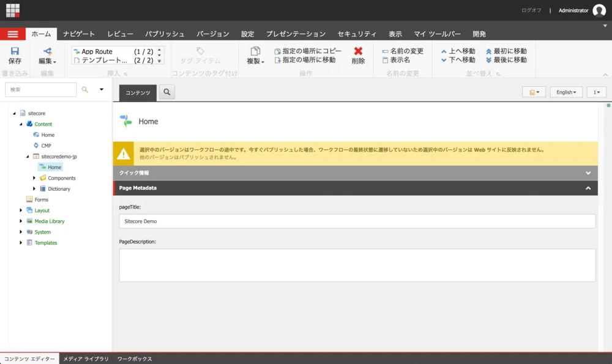
Task: Switch to the プレゼンテーション ribbon tab
Action: coord(296,34)
